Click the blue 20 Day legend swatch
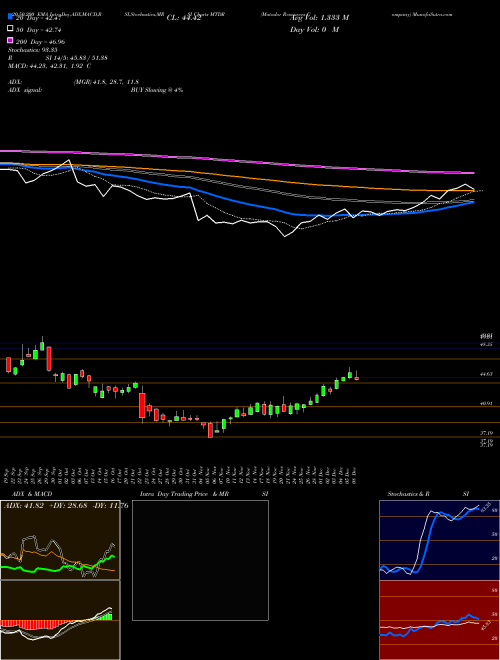 [10, 17]
